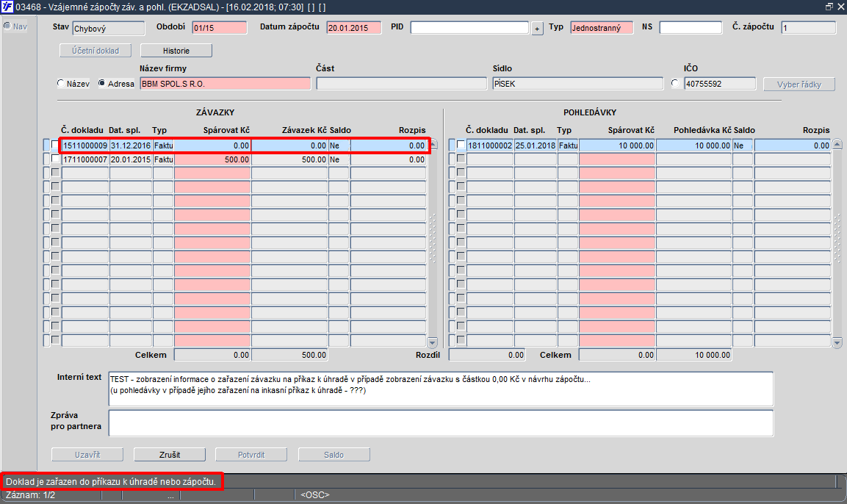Click Spárovat Kč cell with 500.00
This screenshot has height=504, width=847.
(x=212, y=159)
